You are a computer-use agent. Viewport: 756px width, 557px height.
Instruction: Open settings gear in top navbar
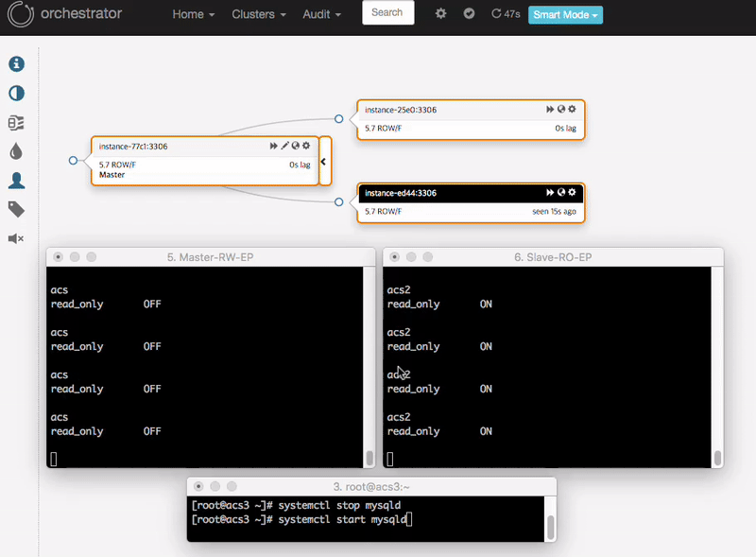[440, 13]
